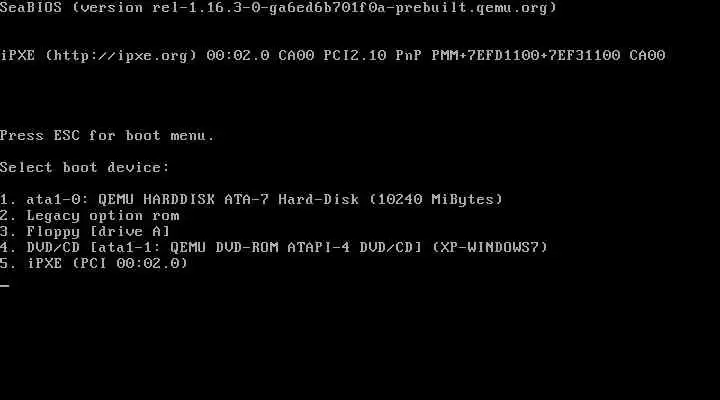Click the PMM+7EFD1100+7EF31100 address text
The width and height of the screenshot is (720, 400).
tap(526, 56)
